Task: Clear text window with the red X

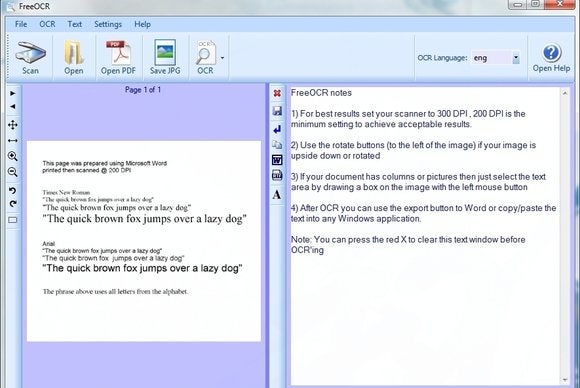Action: coord(277,93)
